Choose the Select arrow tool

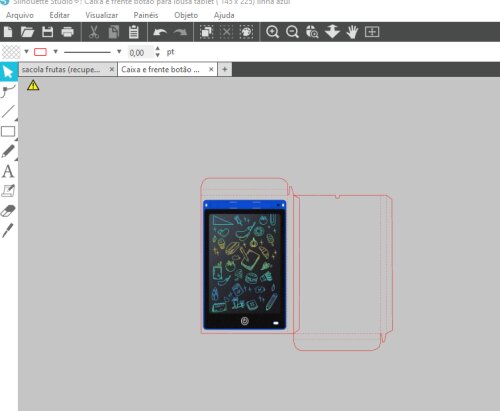point(8,72)
